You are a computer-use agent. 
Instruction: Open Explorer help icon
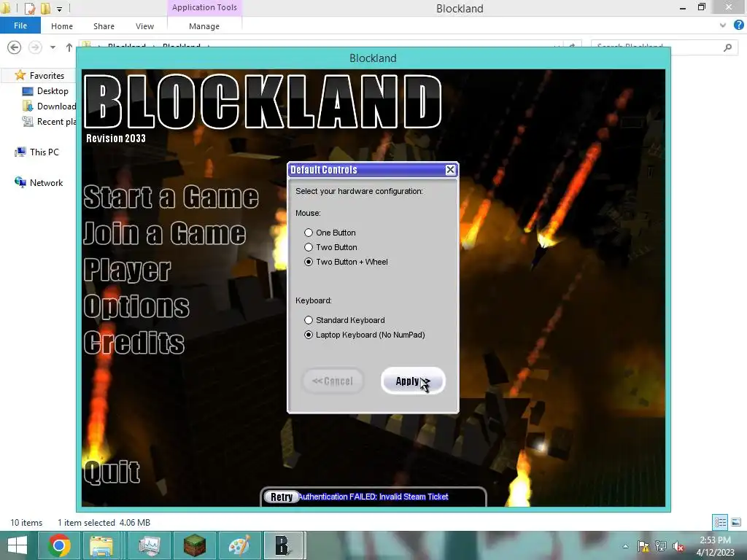pos(738,26)
